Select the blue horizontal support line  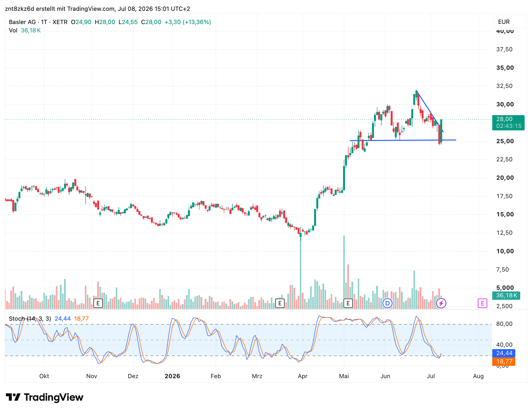click(x=403, y=140)
